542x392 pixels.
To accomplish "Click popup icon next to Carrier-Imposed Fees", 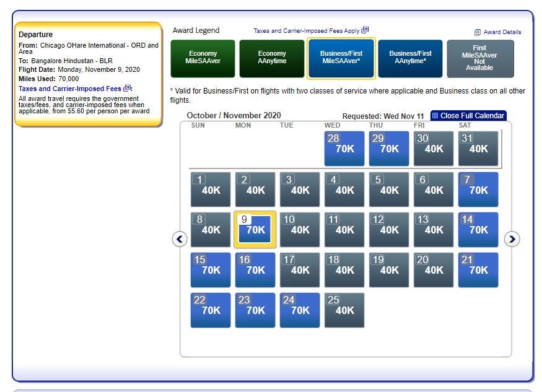I will click(x=127, y=88).
